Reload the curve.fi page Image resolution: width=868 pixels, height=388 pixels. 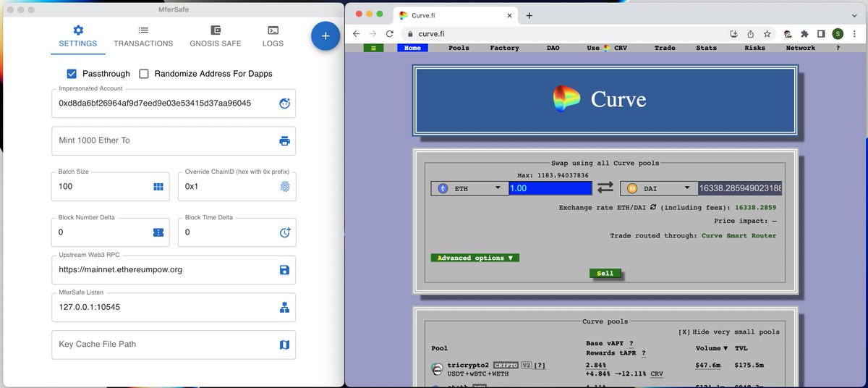390,33
